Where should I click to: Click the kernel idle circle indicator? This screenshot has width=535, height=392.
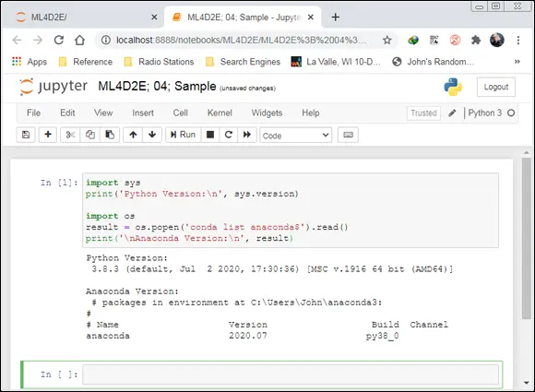[511, 113]
